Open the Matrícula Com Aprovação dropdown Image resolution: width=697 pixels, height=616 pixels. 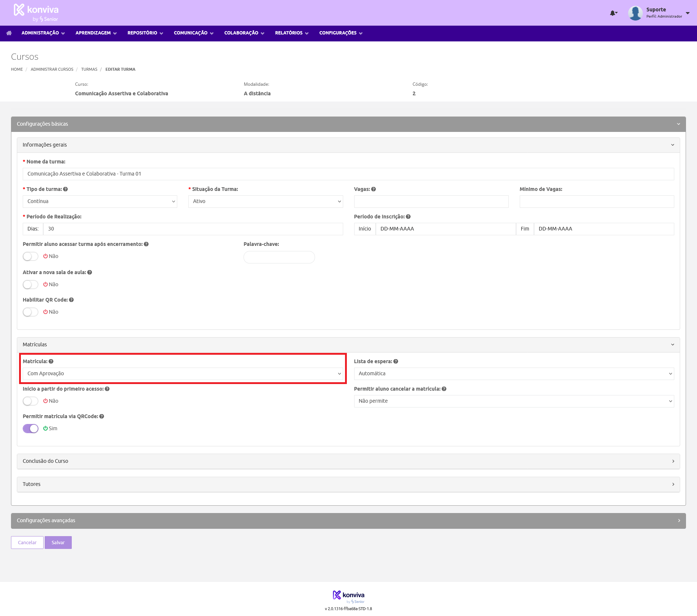coord(183,374)
